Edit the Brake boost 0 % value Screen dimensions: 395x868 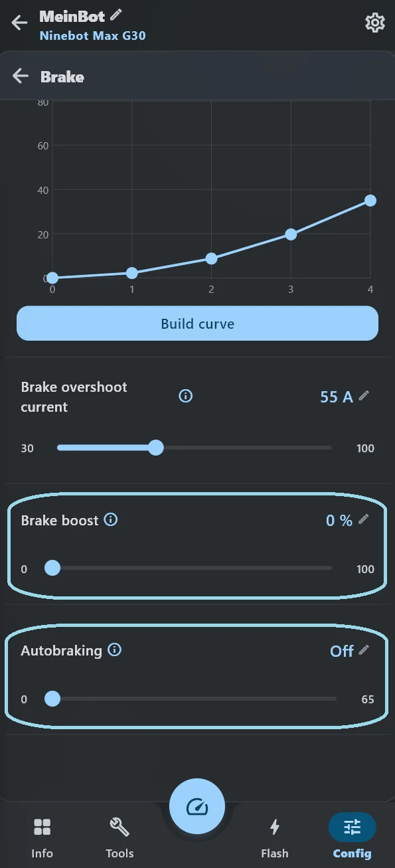tap(364, 519)
